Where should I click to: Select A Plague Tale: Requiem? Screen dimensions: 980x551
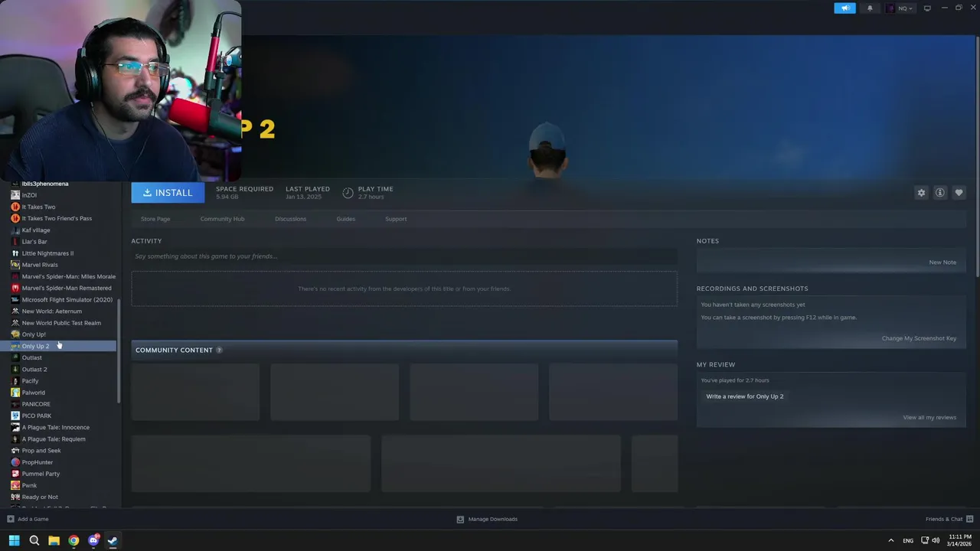pyautogui.click(x=54, y=439)
